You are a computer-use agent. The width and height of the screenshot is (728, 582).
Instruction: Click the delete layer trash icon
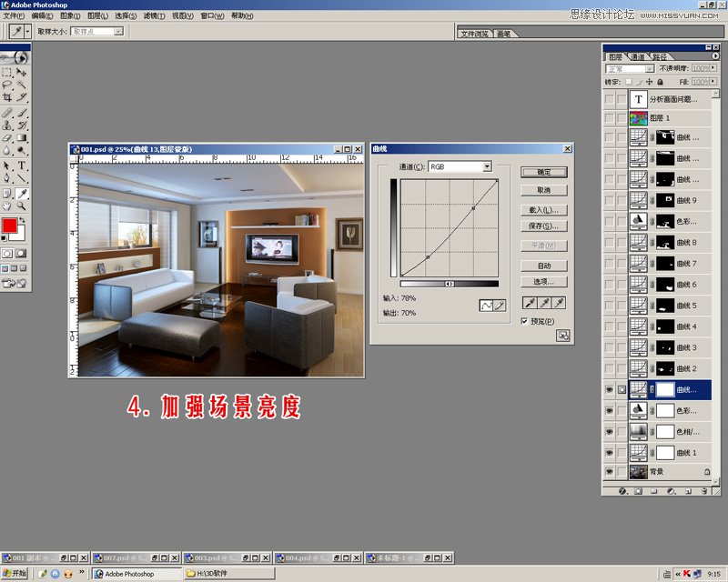click(704, 491)
